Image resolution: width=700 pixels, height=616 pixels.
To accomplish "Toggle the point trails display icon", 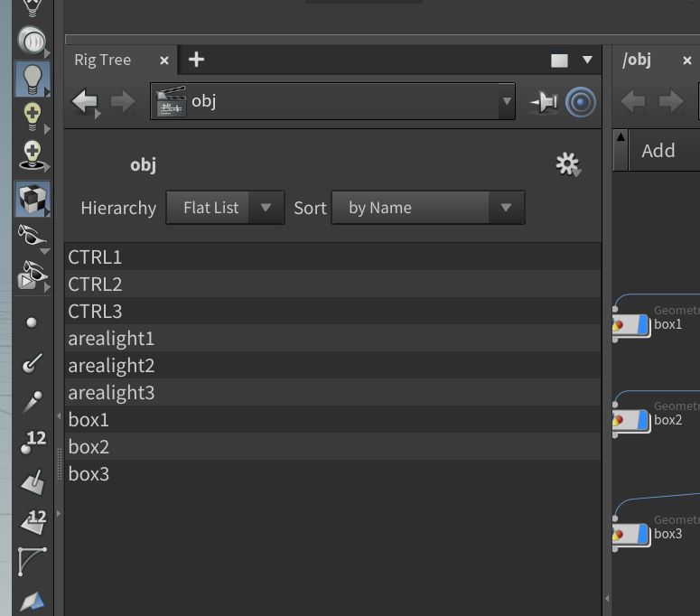I will (x=33, y=401).
